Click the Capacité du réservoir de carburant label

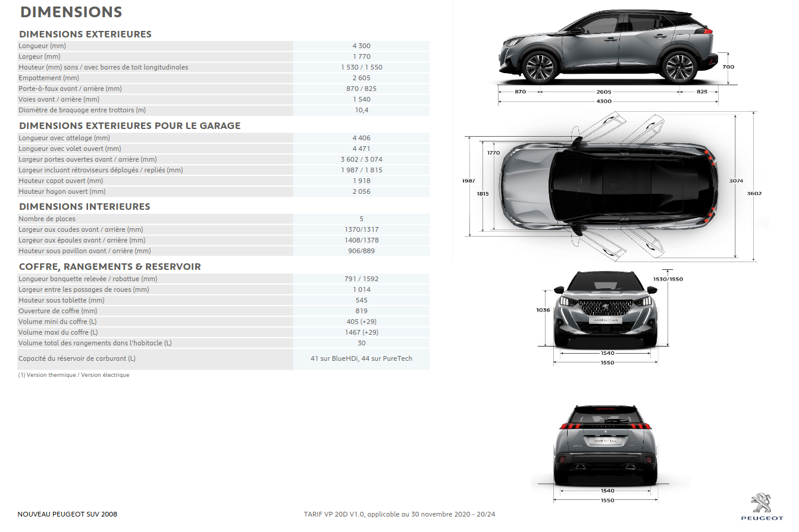[x=77, y=358]
